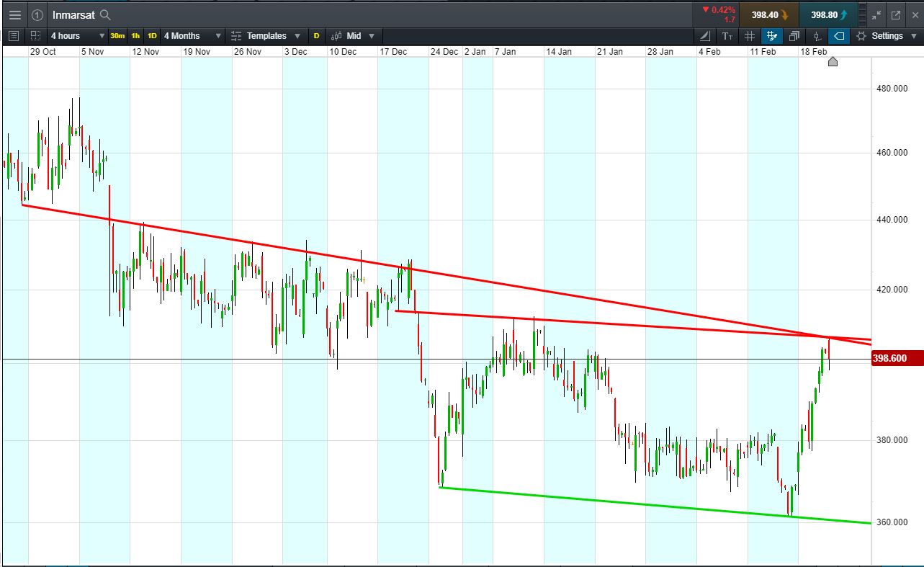Click the 29 Oct date axis label
The height and width of the screenshot is (567, 924).
pyautogui.click(x=42, y=51)
